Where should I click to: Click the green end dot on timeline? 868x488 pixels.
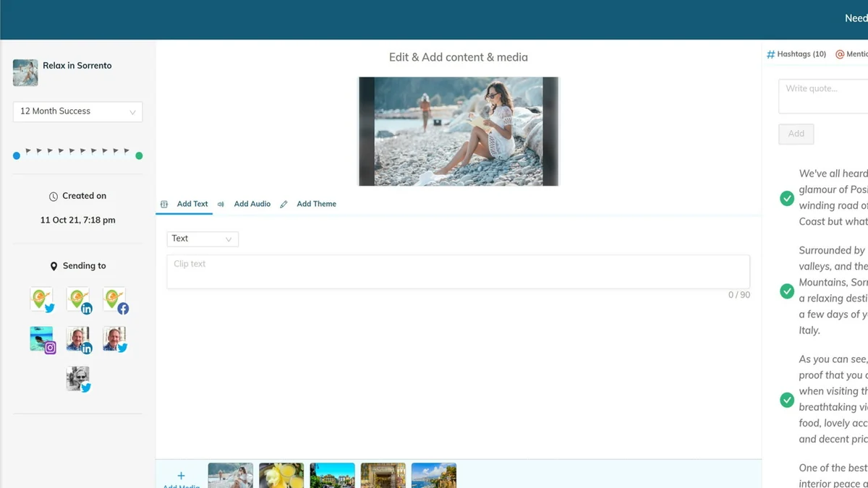point(139,155)
